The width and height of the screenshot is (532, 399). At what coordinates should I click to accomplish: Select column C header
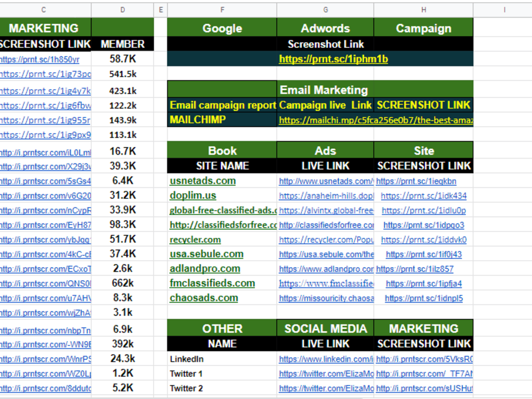pos(44,10)
